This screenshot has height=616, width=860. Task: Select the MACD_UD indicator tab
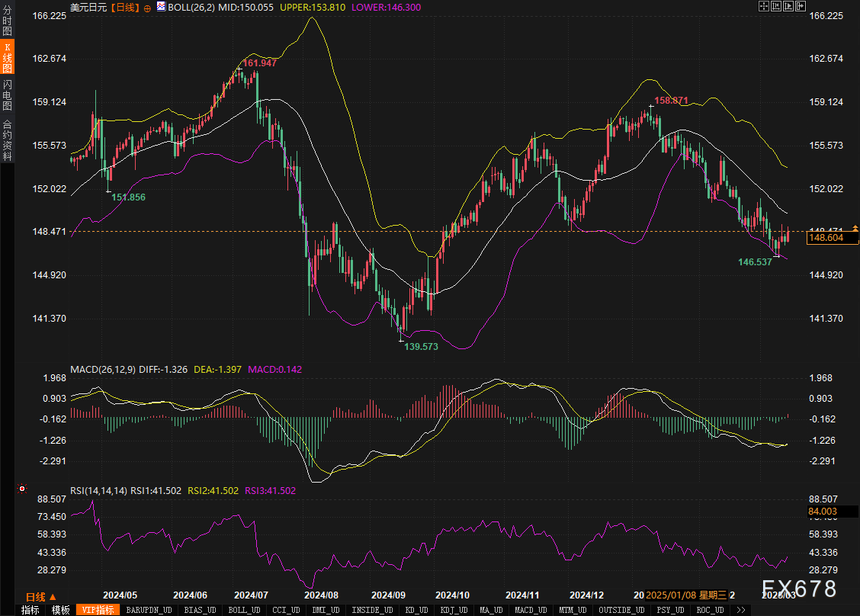click(x=530, y=610)
